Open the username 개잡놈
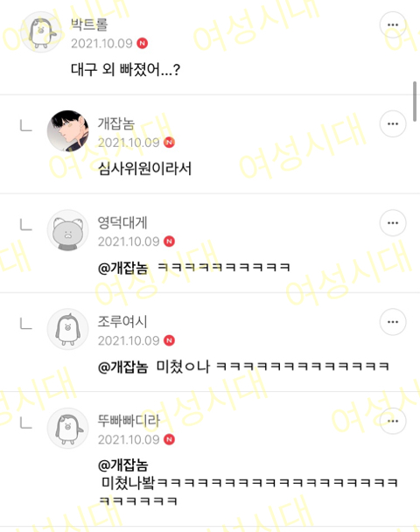The height and width of the screenshot is (532, 420). 116,123
